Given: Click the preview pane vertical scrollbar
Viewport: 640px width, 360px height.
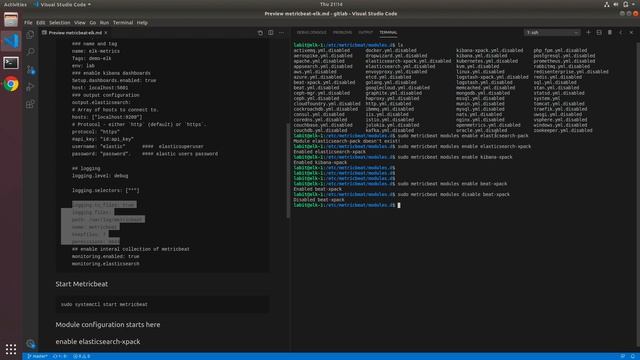Looking at the screenshot, I should point(288,171).
